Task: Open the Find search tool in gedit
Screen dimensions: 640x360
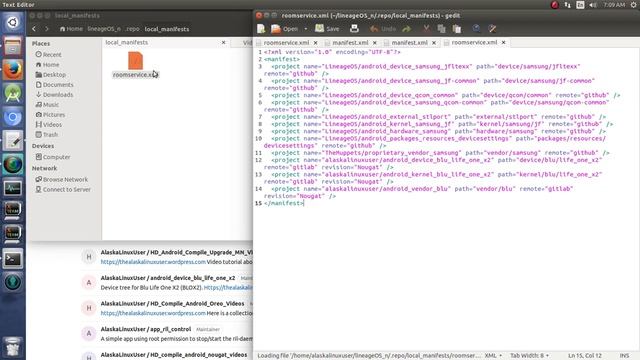Action: (476, 29)
